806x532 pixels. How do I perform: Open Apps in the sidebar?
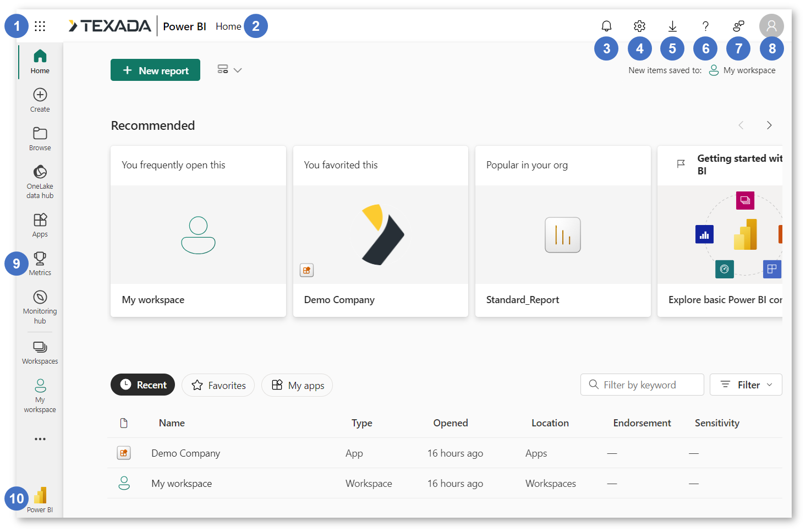tap(40, 225)
